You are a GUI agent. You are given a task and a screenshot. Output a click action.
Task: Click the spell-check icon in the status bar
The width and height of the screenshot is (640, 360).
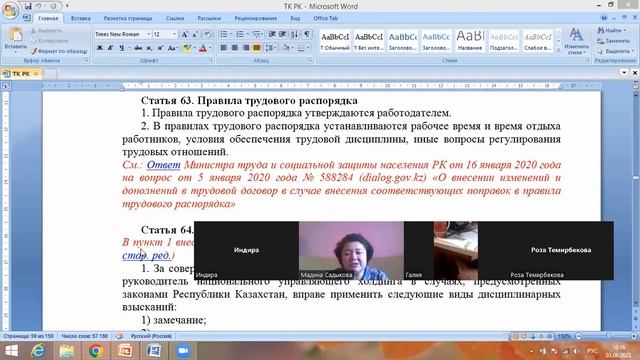pos(120,336)
